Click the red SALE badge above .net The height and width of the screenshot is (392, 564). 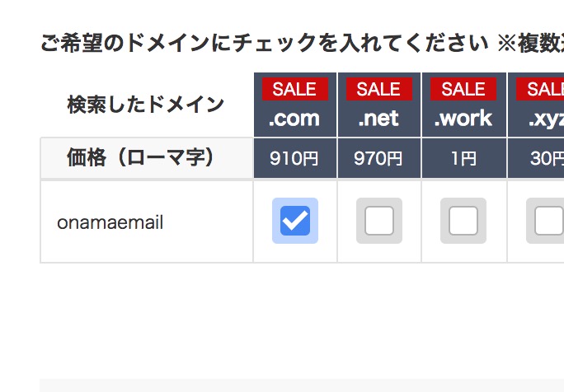379,89
